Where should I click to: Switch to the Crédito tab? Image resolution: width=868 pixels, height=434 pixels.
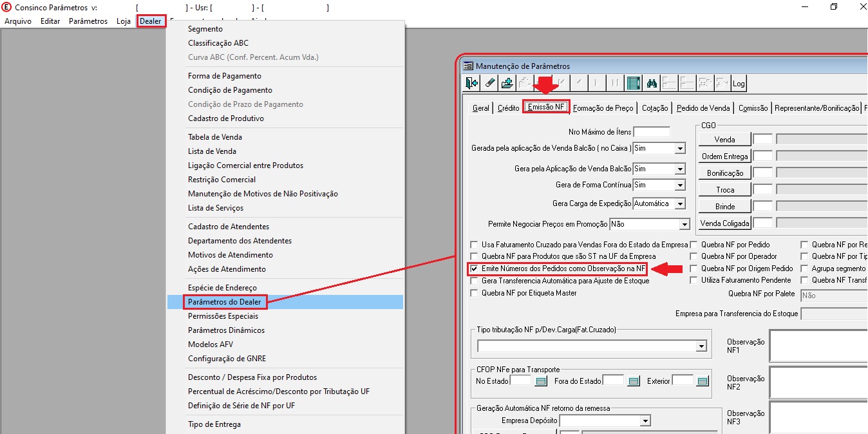508,108
